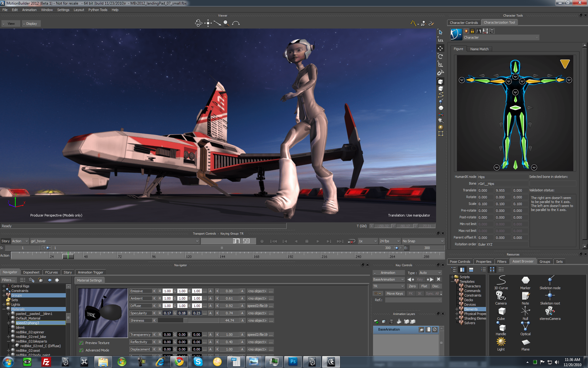Delete the selected animation layer
The width and height of the screenshot is (588, 368).
[391, 321]
